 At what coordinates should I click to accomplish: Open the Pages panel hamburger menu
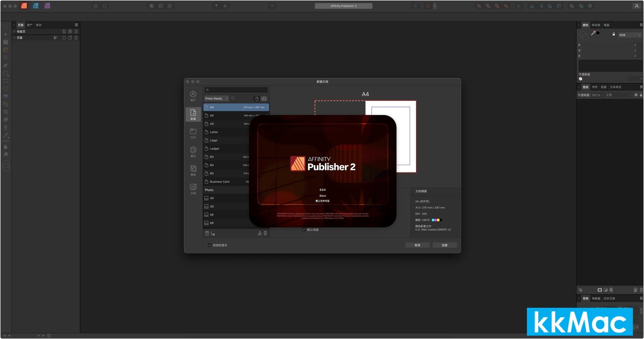click(x=76, y=25)
